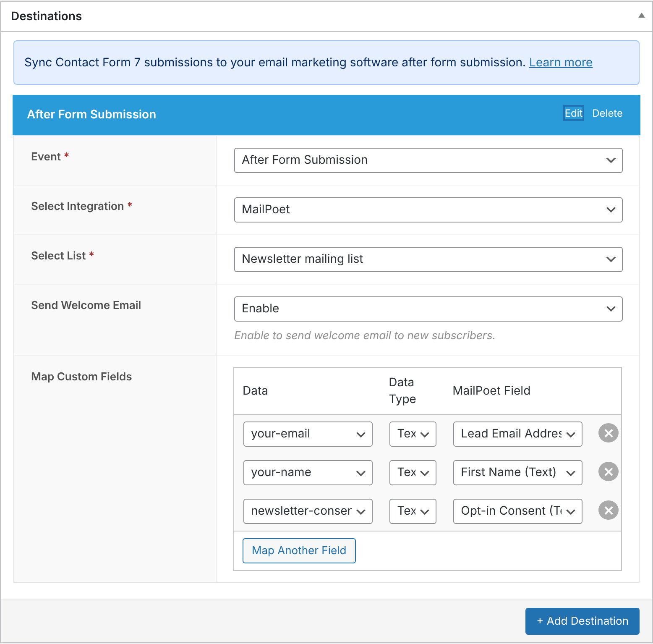This screenshot has height=644, width=653.
Task: Open the Learn more link
Action: coord(561,62)
